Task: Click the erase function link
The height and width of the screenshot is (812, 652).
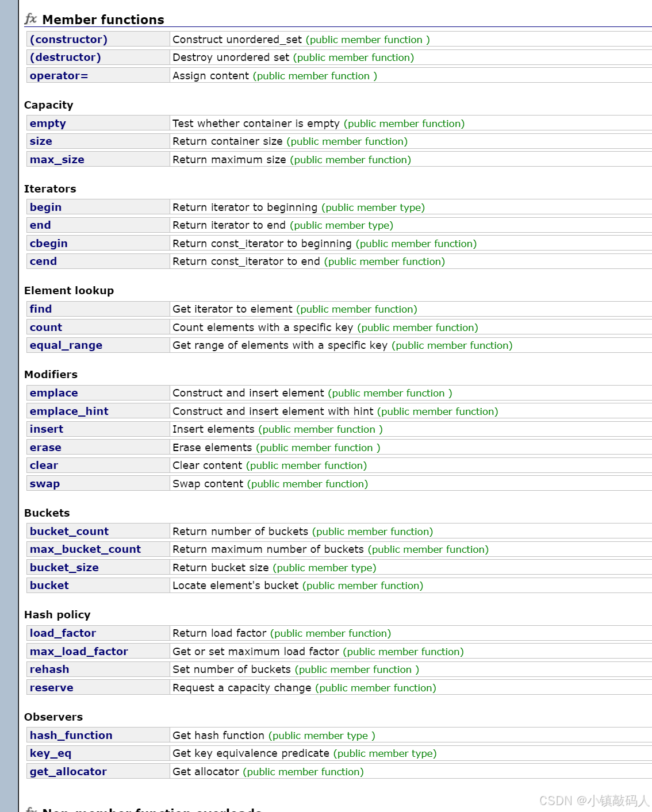Action: coord(45,448)
